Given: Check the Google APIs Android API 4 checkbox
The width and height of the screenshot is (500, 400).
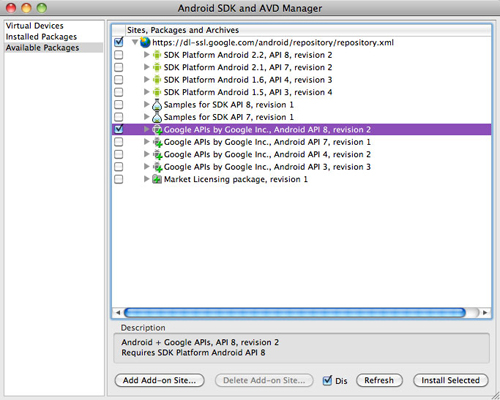Looking at the screenshot, I should (119, 155).
